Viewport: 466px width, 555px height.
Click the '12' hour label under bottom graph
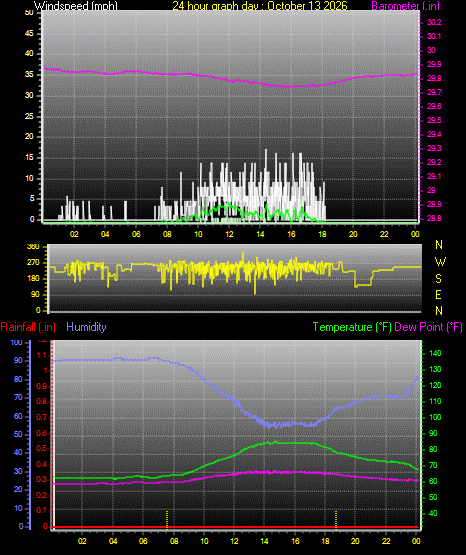pos(234,541)
